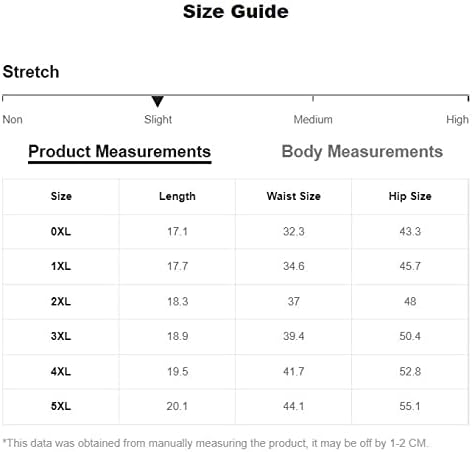Switch to the Body Measurements tab

point(362,152)
